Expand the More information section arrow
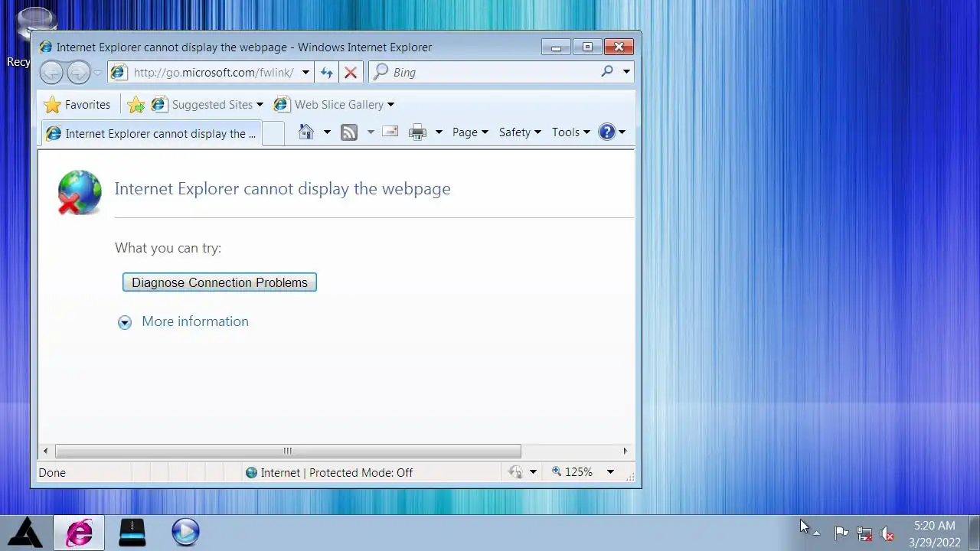980x551 pixels. click(125, 323)
